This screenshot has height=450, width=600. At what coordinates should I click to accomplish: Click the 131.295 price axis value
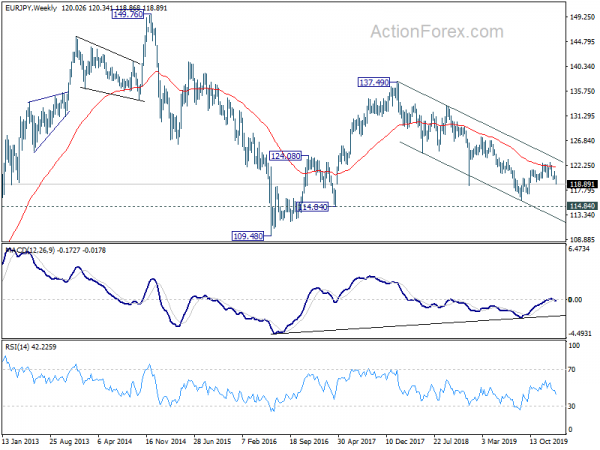tap(582, 116)
